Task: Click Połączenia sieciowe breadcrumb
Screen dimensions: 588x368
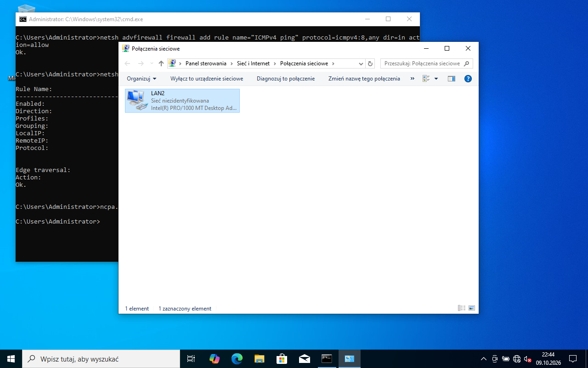Action: click(x=304, y=63)
